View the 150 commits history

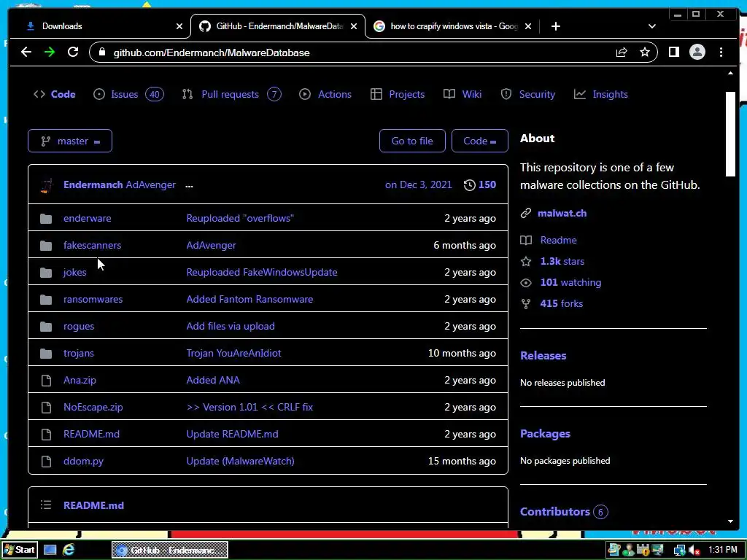(480, 184)
